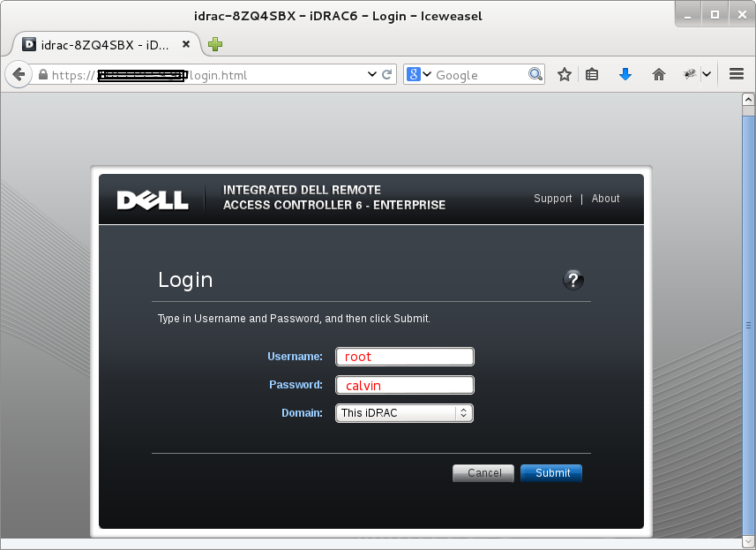
Task: Open a new tab with the green plus
Action: (x=215, y=44)
